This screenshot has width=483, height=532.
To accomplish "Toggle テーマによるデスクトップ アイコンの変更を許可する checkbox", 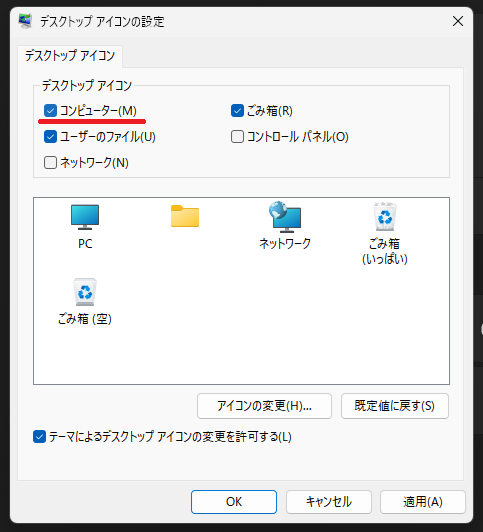I will 39,437.
